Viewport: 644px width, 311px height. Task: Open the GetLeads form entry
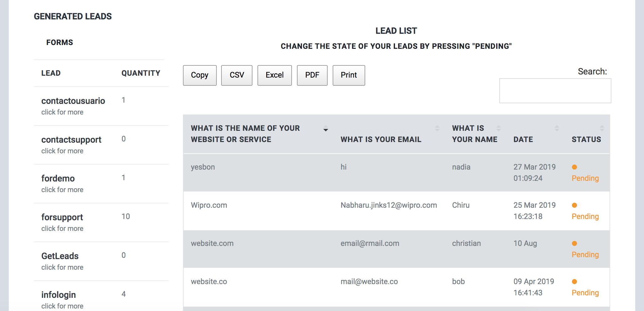pyautogui.click(x=60, y=256)
